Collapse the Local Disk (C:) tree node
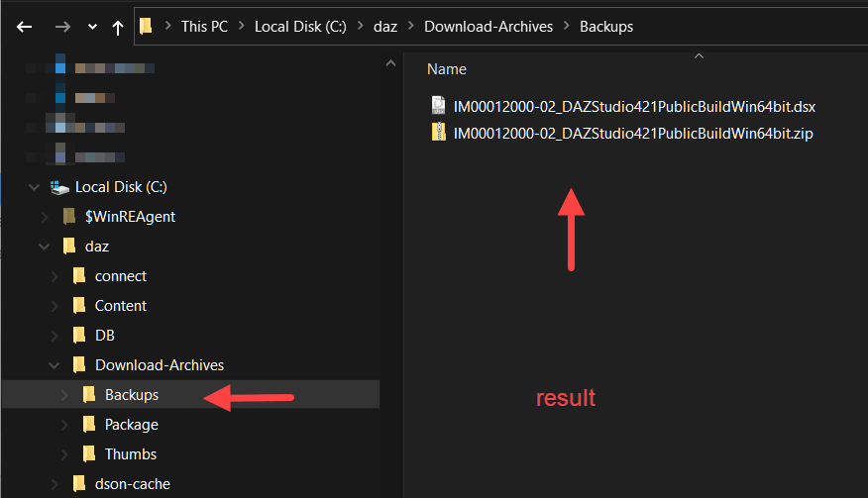This screenshot has width=868, height=498. pyautogui.click(x=36, y=187)
